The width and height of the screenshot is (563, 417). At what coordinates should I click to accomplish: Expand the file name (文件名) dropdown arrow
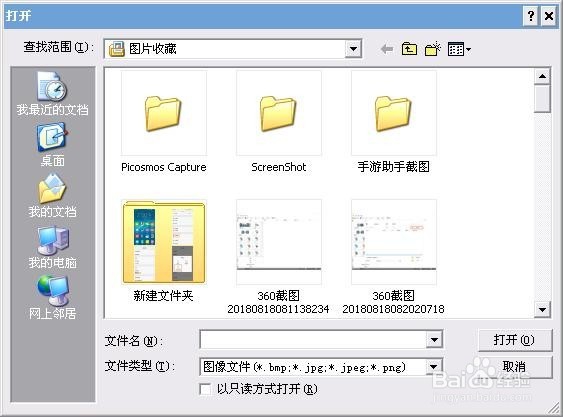(x=434, y=339)
